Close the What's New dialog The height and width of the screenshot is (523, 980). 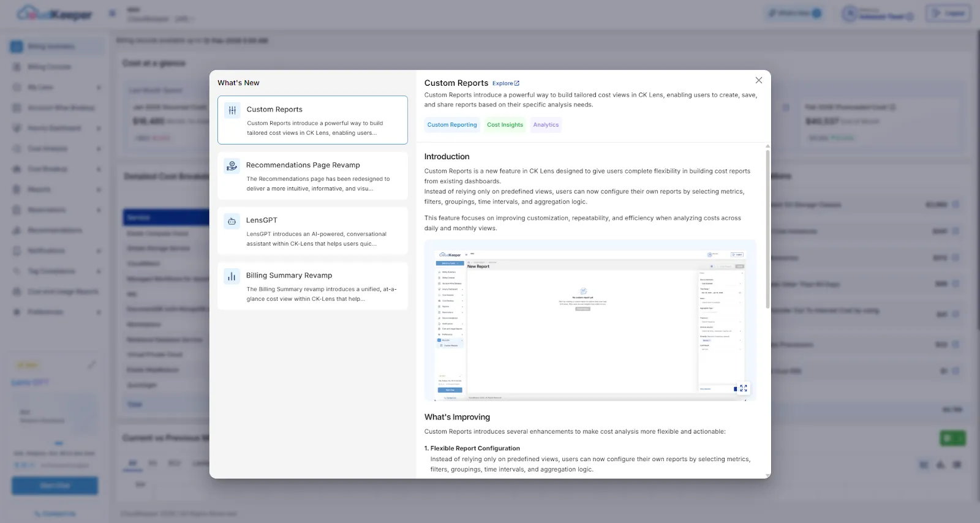coord(758,80)
